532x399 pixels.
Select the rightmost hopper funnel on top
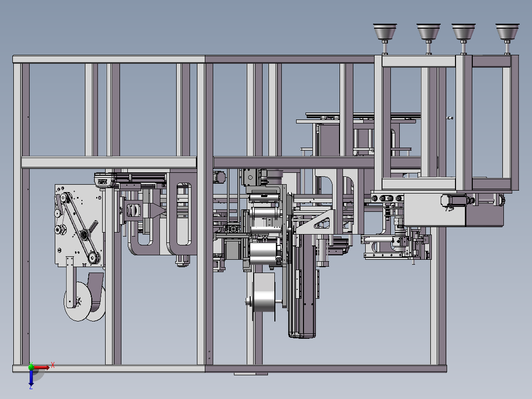507,32
